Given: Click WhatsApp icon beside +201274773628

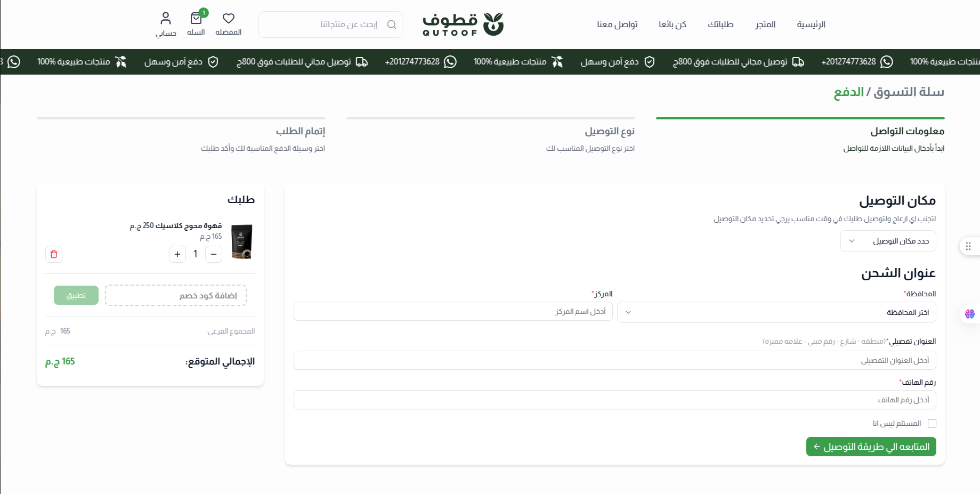Looking at the screenshot, I should (450, 62).
